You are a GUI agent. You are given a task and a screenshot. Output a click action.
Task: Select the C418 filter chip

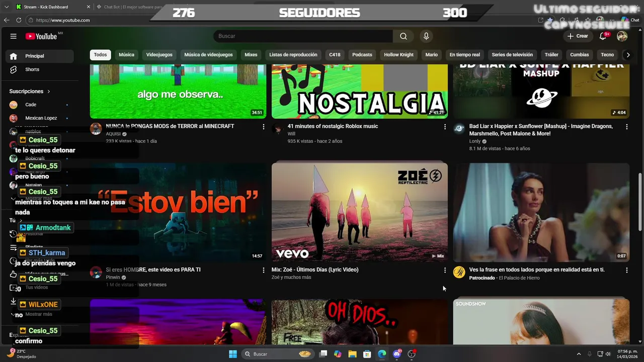(x=335, y=55)
